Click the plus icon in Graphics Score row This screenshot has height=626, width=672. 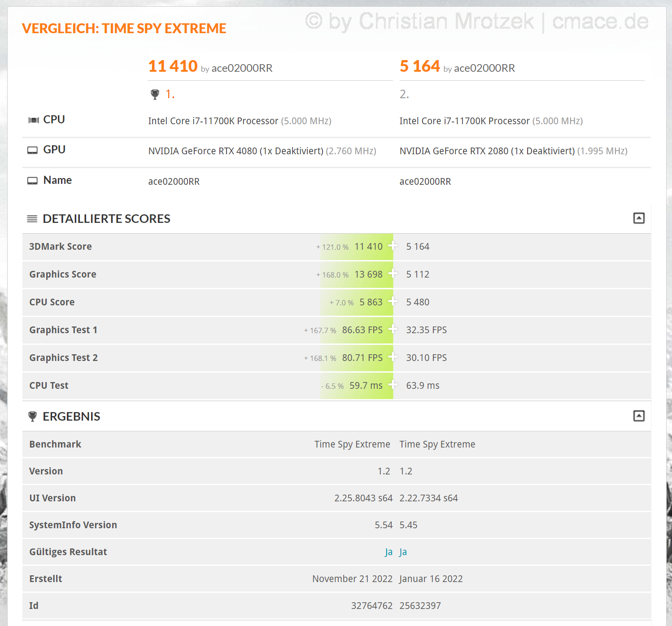[393, 274]
